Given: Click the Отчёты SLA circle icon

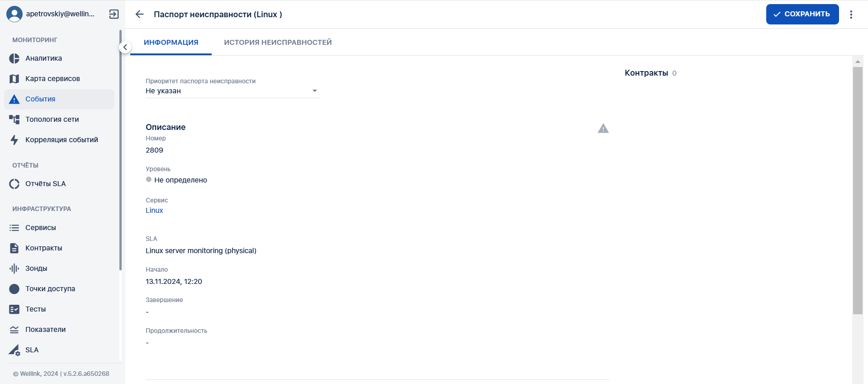Looking at the screenshot, I should (14, 184).
